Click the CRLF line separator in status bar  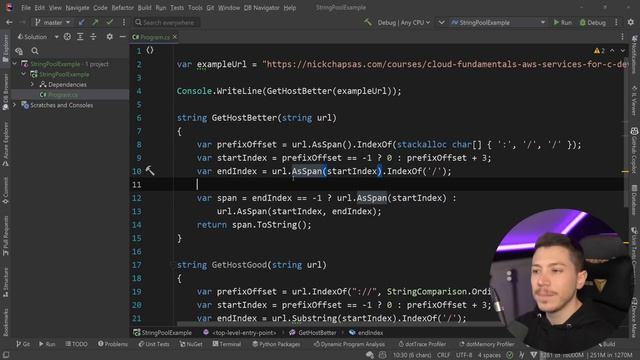pos(443,355)
